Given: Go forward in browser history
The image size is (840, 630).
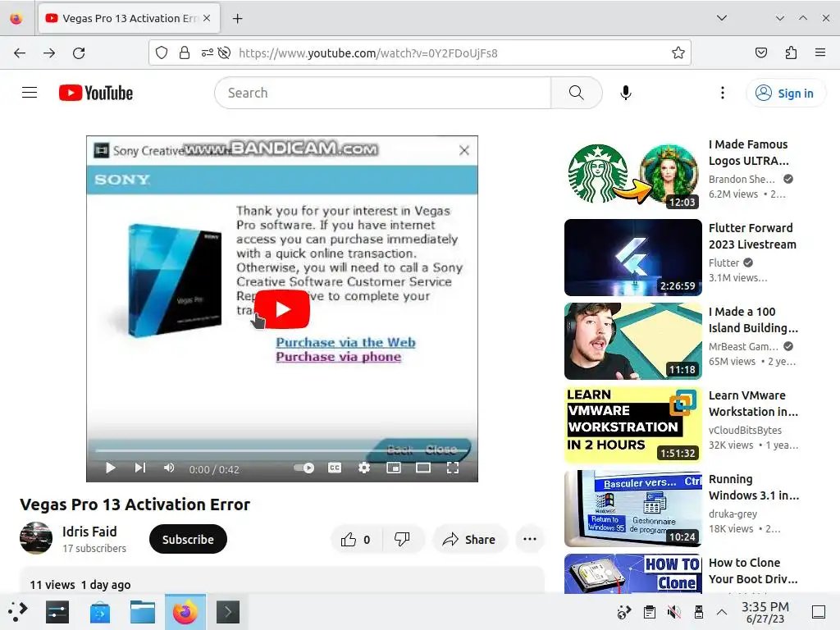Looking at the screenshot, I should click(x=49, y=53).
